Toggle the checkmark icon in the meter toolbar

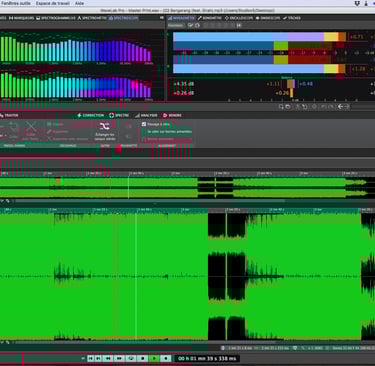(x=191, y=25)
